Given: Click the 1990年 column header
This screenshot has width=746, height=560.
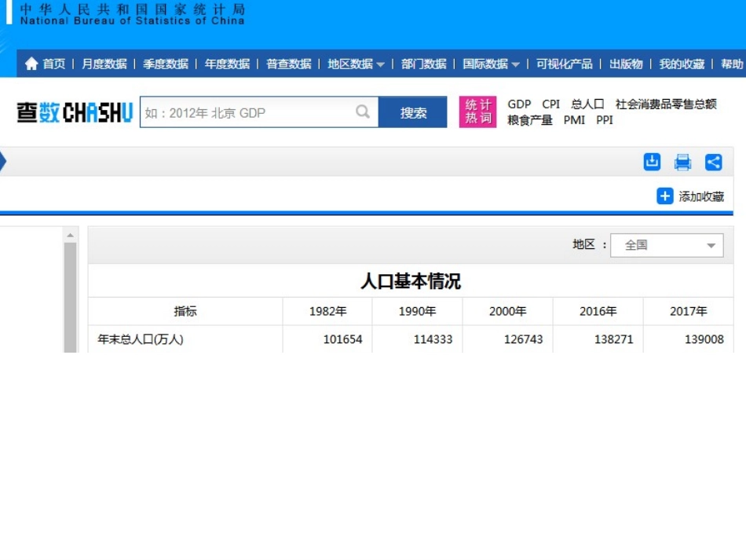Looking at the screenshot, I should pyautogui.click(x=417, y=311).
